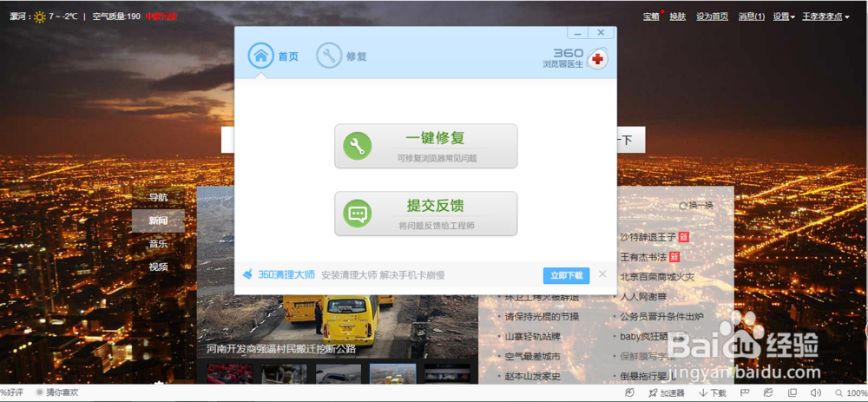Click the window overlap icon in status bar
The image size is (868, 402).
point(792,392)
